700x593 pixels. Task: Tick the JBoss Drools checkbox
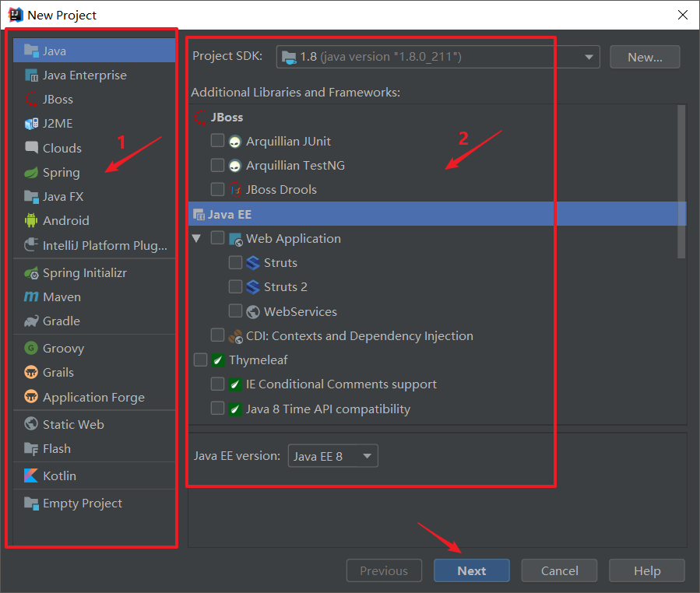pyautogui.click(x=217, y=189)
